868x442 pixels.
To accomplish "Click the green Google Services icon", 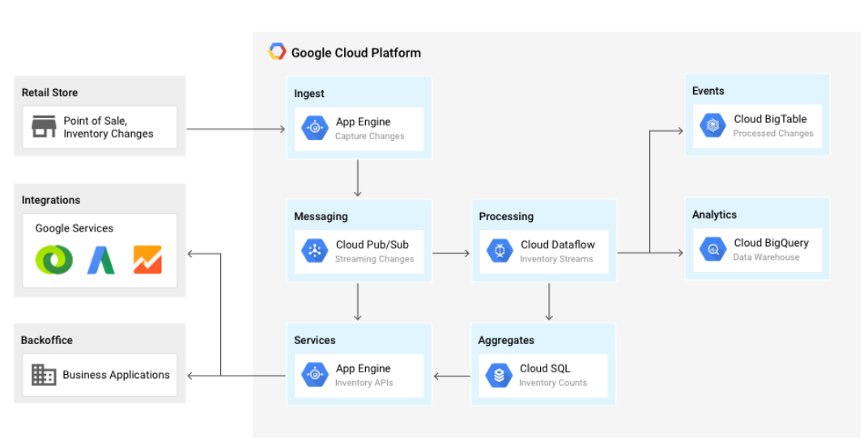I will 54,260.
